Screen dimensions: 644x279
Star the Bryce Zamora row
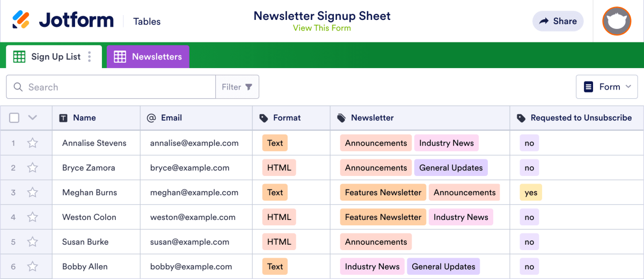pos(33,167)
